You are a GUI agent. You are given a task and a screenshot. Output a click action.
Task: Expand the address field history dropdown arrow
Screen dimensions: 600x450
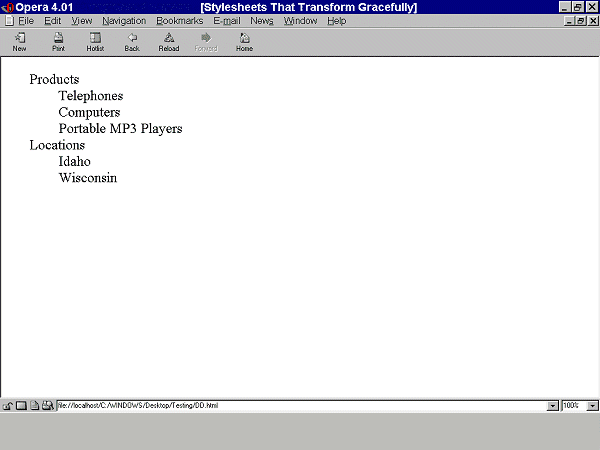pyautogui.click(x=552, y=406)
